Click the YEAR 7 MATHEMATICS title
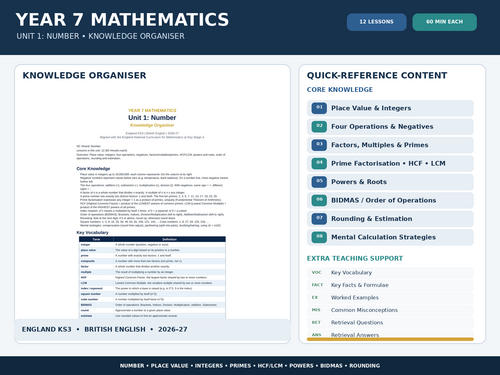Image resolution: width=500 pixels, height=375 pixels. point(122,20)
